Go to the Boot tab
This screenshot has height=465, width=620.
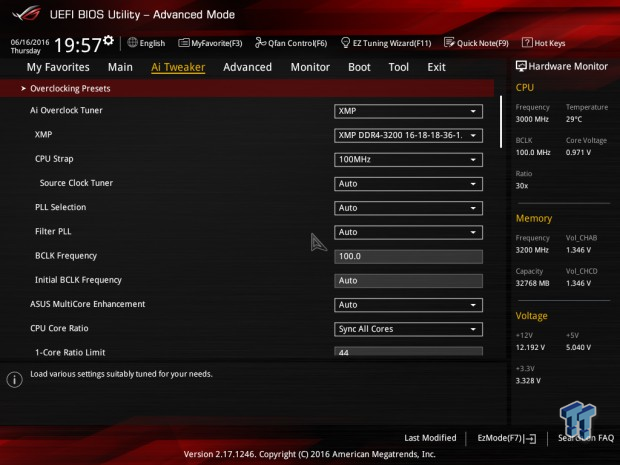pos(359,67)
